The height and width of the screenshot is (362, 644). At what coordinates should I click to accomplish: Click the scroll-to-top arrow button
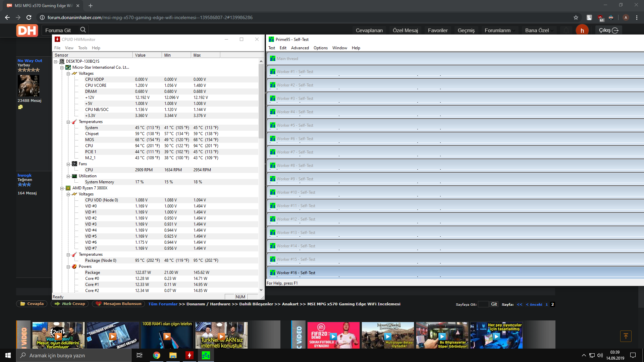click(626, 336)
